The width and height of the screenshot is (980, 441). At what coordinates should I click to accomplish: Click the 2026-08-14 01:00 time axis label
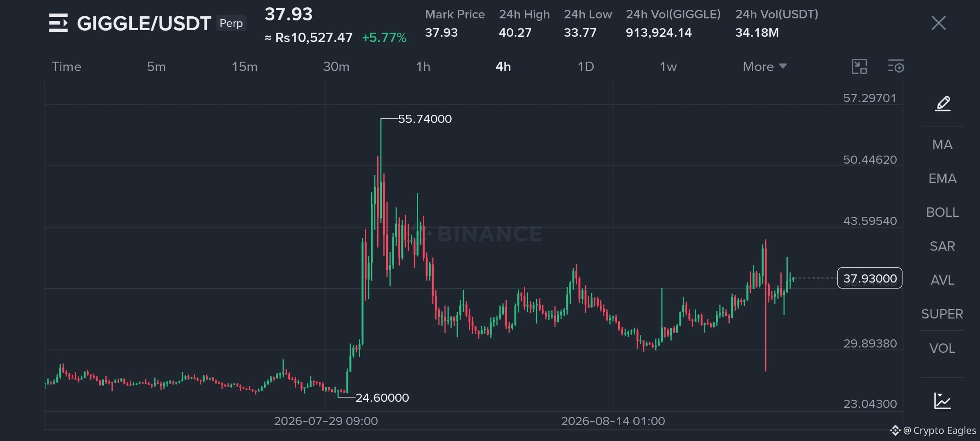coord(613,421)
